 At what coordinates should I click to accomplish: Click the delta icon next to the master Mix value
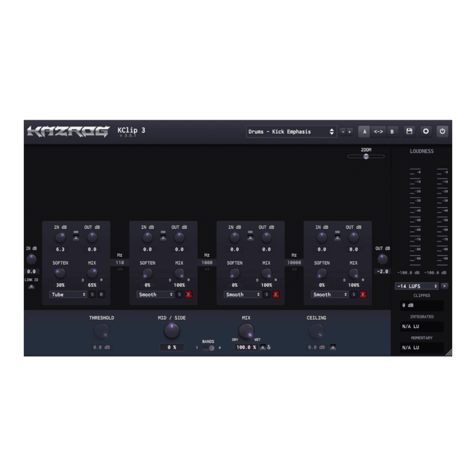coord(269,347)
